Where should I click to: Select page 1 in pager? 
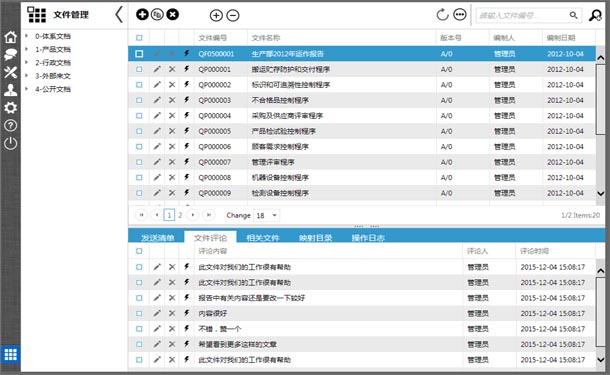coord(169,215)
